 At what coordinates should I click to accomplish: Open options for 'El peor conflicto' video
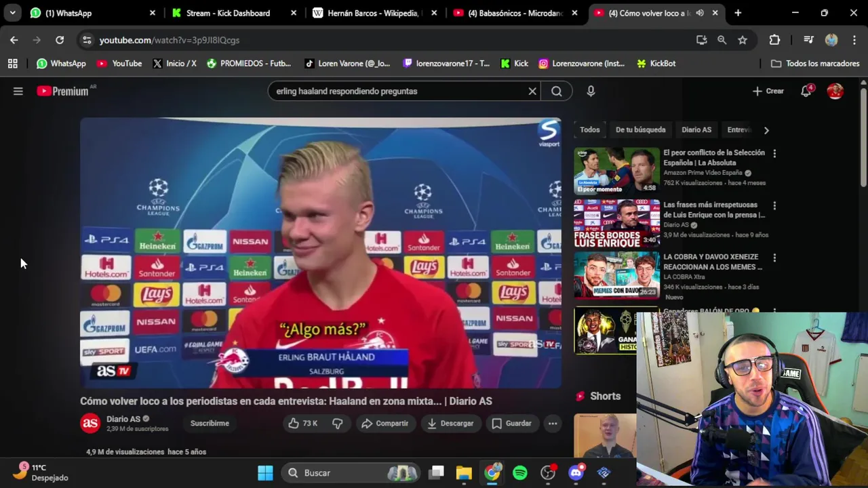point(774,154)
